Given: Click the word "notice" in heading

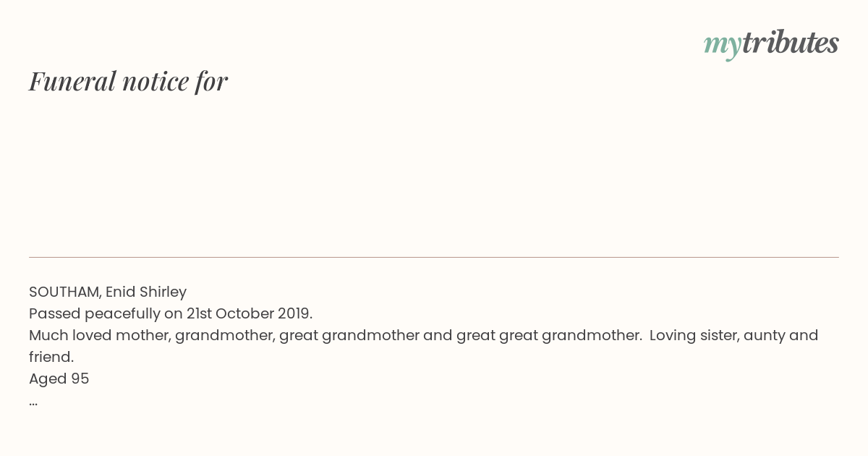Looking at the screenshot, I should [156, 82].
